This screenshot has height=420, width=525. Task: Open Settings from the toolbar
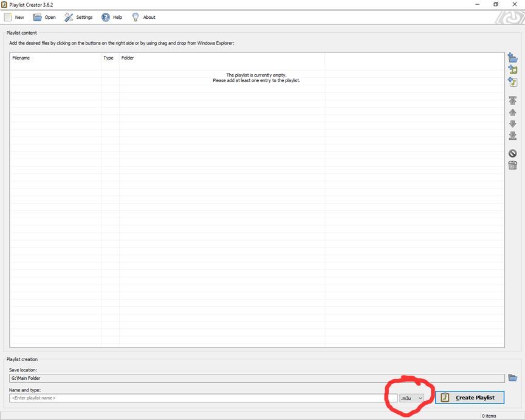pyautogui.click(x=78, y=17)
